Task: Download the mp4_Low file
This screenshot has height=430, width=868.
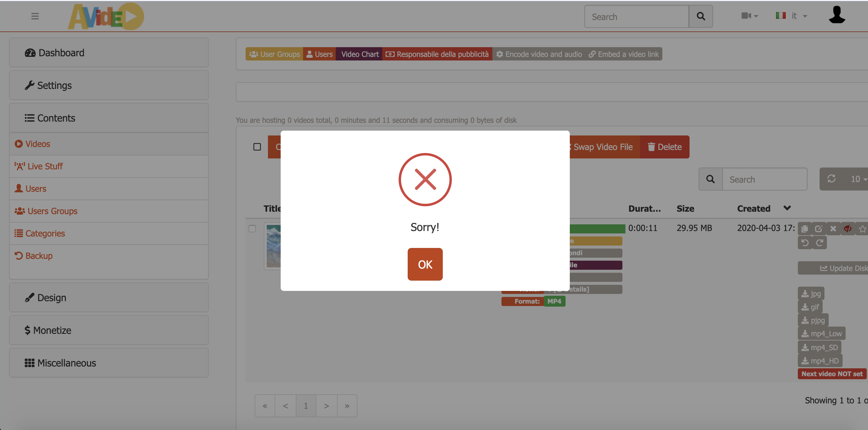Action: [821, 333]
